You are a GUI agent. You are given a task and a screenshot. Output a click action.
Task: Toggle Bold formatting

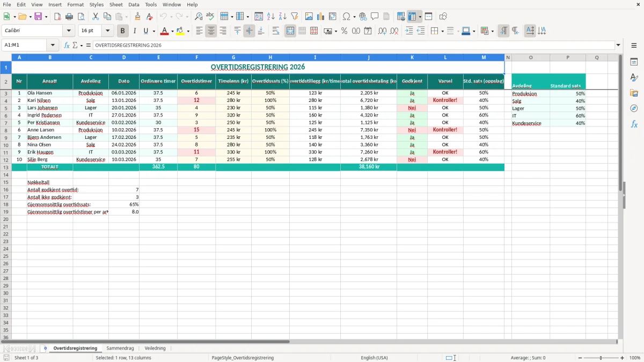[123, 31]
